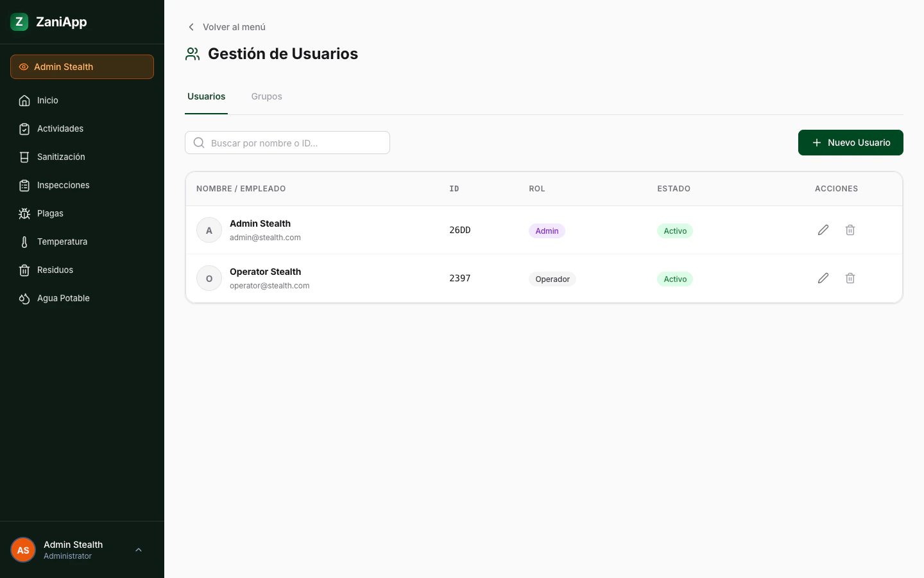Select the Agua Potable water drop icon

[x=24, y=298]
